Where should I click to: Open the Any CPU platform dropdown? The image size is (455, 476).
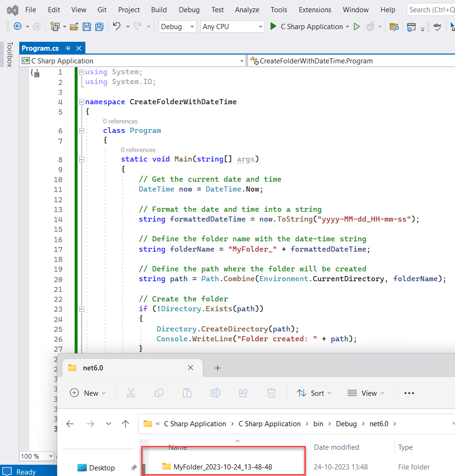pyautogui.click(x=232, y=27)
